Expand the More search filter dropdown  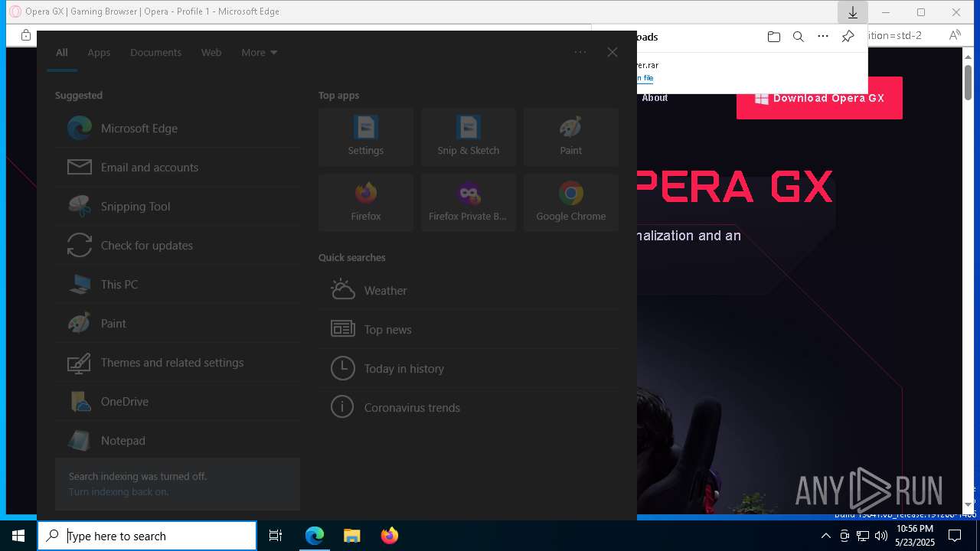(x=260, y=53)
